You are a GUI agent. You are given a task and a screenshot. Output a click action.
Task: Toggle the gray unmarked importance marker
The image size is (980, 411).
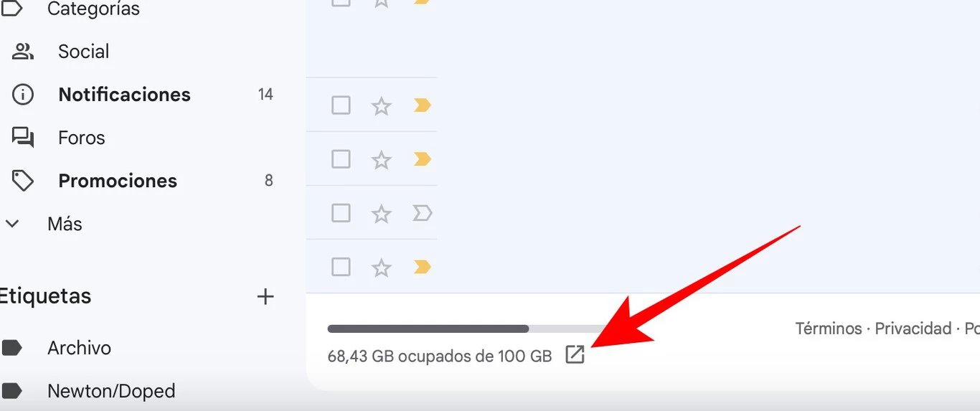pos(423,213)
